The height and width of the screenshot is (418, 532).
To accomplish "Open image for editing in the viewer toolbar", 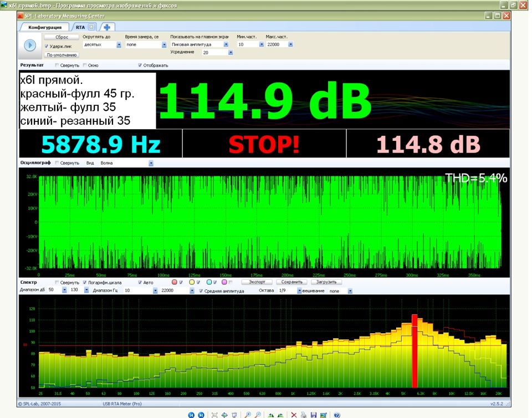I will pos(323,415).
